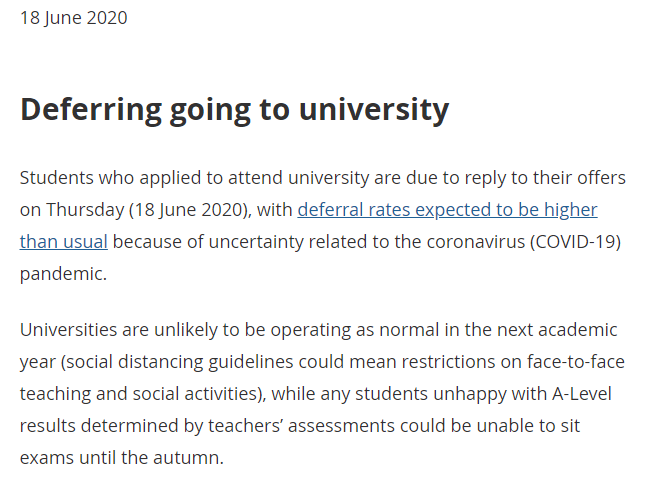Click the '(18 June 2020),' text in the paragraph
Viewport: 667px width, 490px height.
coord(190,210)
